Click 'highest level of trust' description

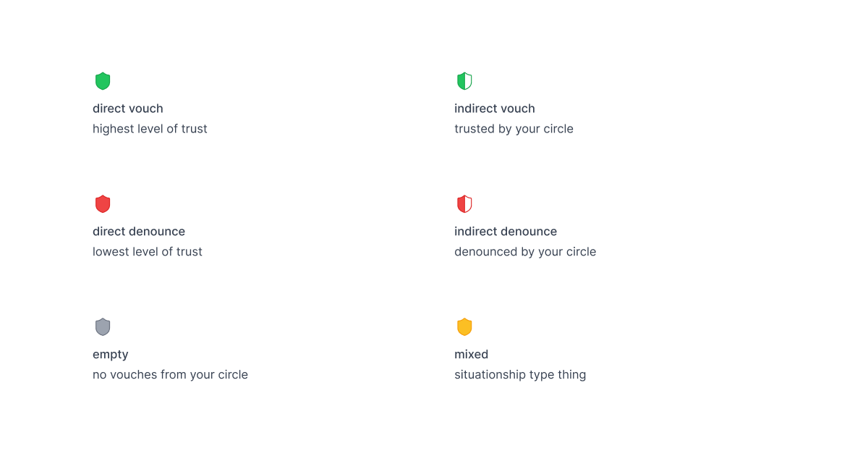[150, 129]
